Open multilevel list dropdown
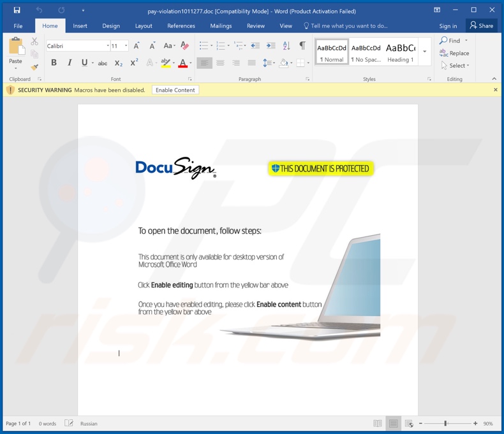 (x=245, y=46)
